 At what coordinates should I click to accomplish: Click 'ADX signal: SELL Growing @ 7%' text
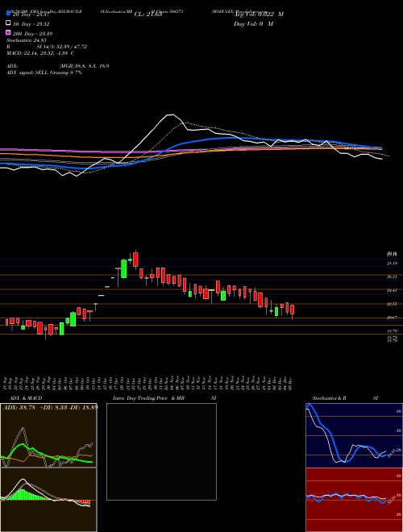44,73
